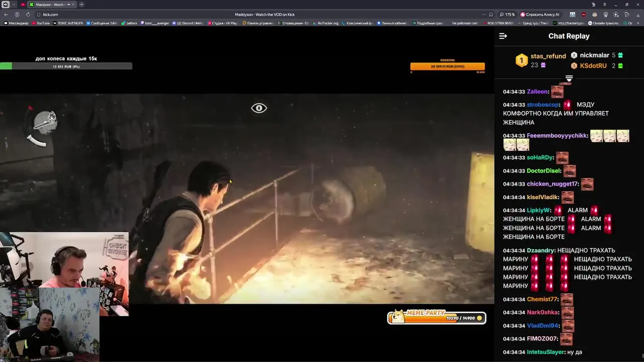Bookmark this page
This screenshot has height=362, width=644.
(x=491, y=15)
